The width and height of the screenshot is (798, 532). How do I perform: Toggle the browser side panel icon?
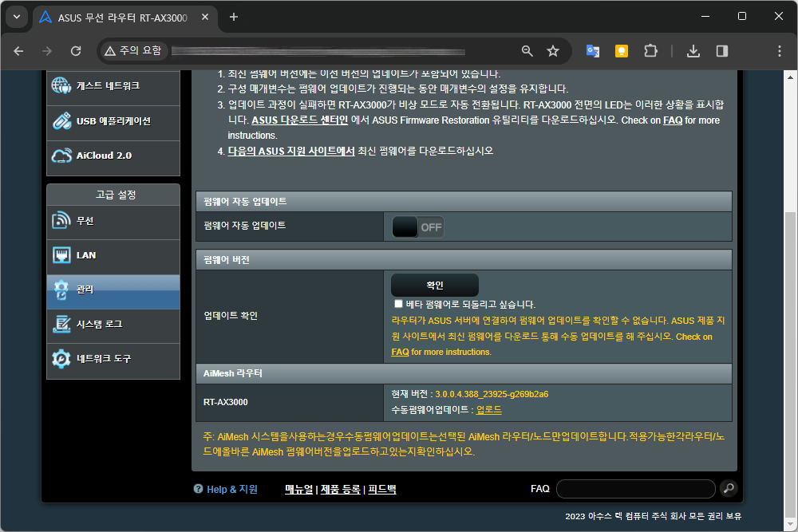721,51
